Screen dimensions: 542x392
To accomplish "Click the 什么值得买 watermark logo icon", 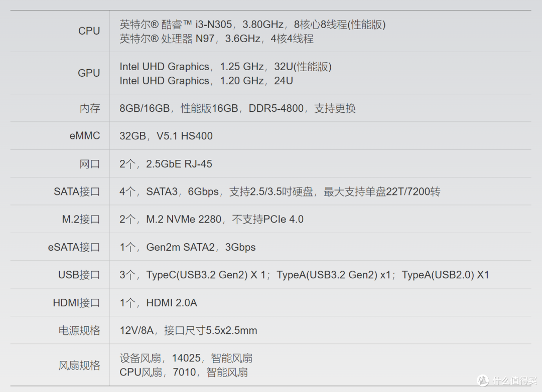I will [x=483, y=380].
